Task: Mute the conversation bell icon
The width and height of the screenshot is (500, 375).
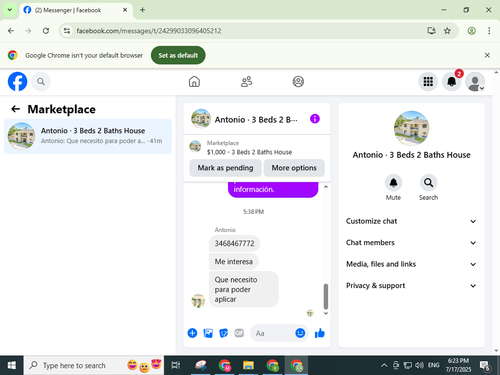Action: tap(393, 183)
